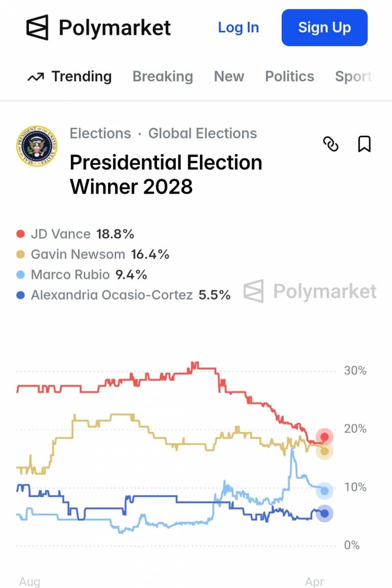Click Alexandria Ocasio-Cortez dark blue legend dot
392x588 pixels.
click(x=21, y=295)
